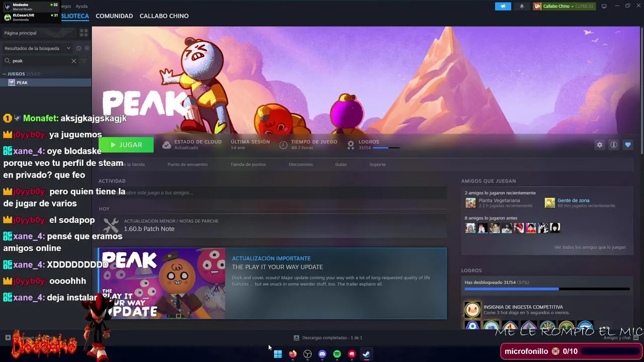Click the ÚLTIMA SESIÓN 14 ene text
Image resolution: width=644 pixels, height=362 pixels.
[x=250, y=145]
